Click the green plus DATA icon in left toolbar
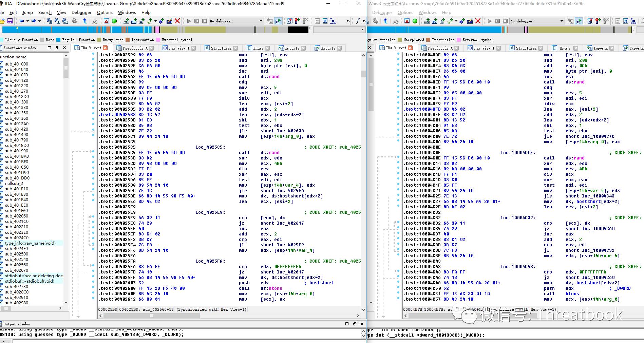The image size is (644, 343). click(134, 21)
